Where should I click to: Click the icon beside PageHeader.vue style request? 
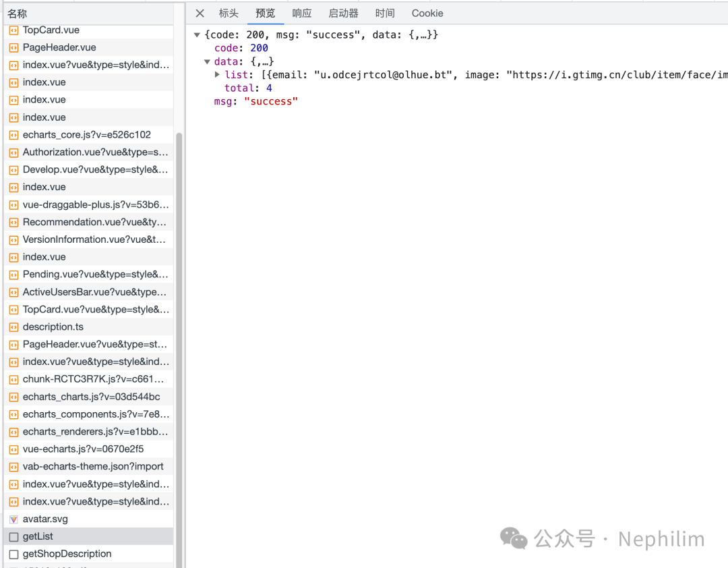pos(14,345)
